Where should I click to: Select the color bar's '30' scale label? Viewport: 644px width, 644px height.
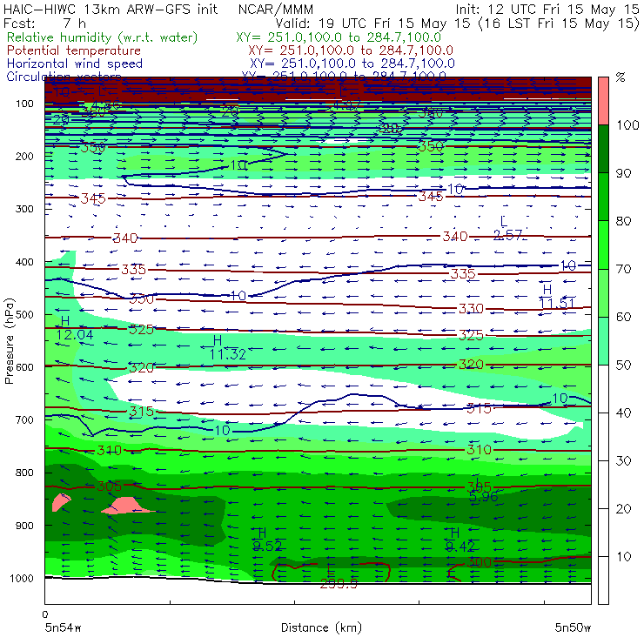[x=624, y=461]
